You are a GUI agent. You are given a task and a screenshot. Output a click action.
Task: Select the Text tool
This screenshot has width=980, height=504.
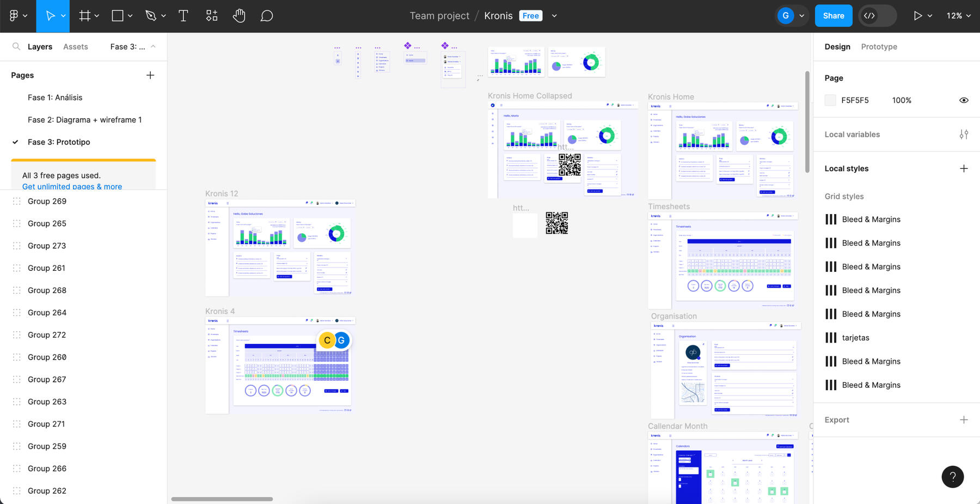[x=183, y=16]
